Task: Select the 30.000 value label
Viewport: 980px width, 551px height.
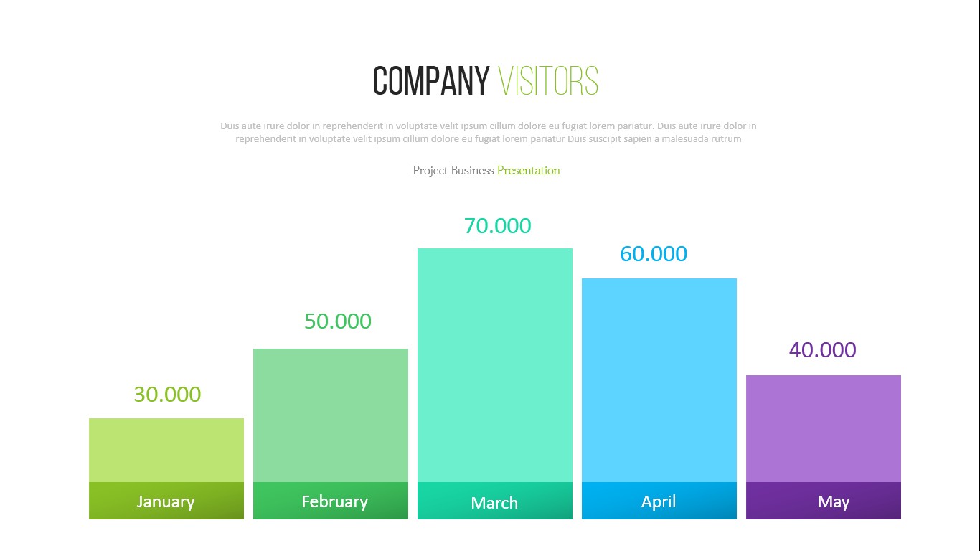Action: click(x=167, y=395)
